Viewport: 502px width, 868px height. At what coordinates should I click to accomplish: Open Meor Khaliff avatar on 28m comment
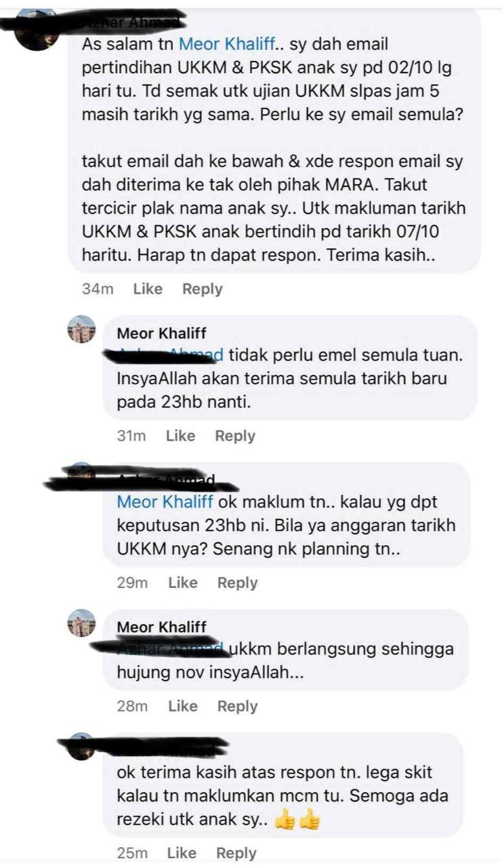pos(82,623)
